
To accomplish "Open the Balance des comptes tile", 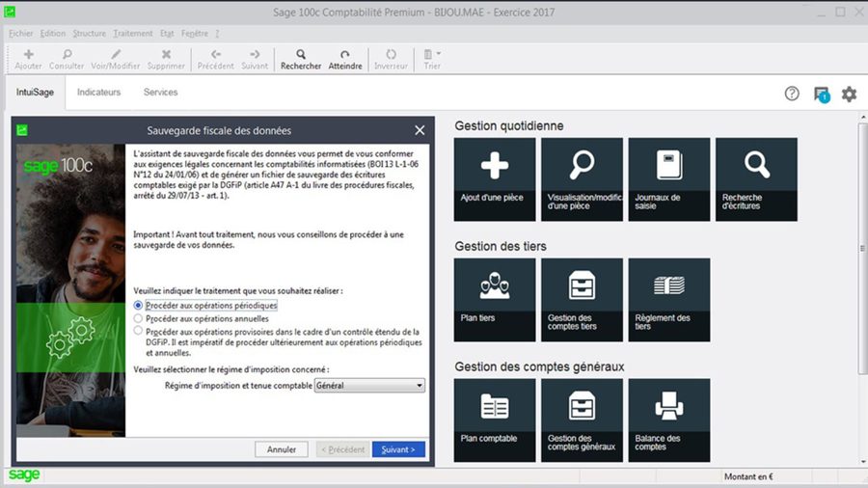I will [x=668, y=420].
